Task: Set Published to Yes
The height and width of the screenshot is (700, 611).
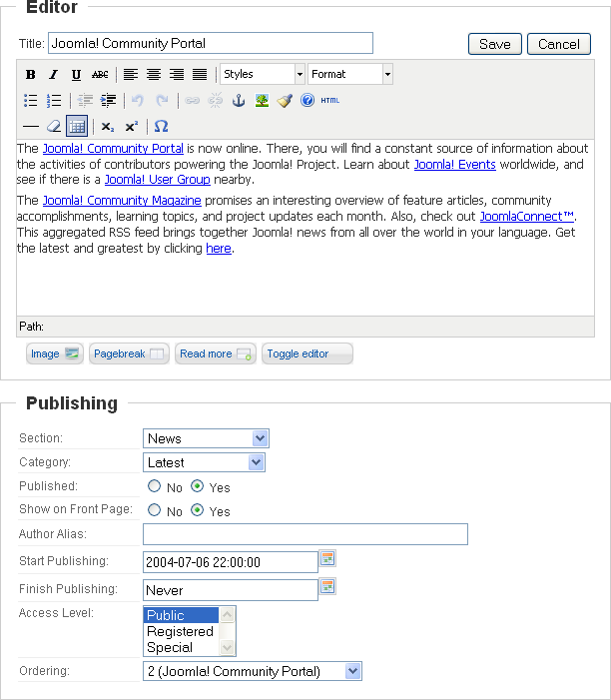Action: pyautogui.click(x=197, y=486)
